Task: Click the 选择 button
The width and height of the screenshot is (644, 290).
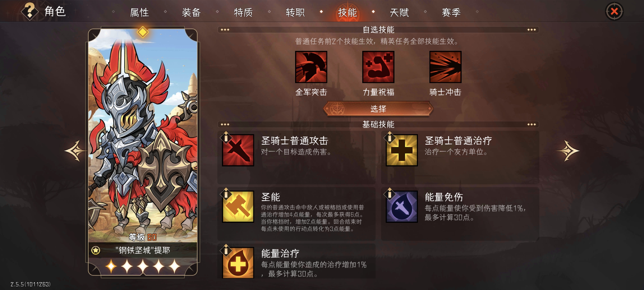Action: tap(378, 109)
